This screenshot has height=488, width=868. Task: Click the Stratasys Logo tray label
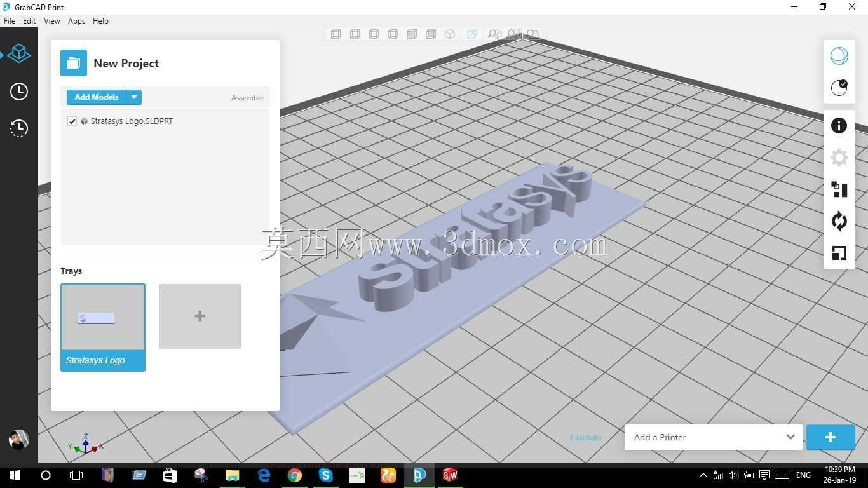95,360
